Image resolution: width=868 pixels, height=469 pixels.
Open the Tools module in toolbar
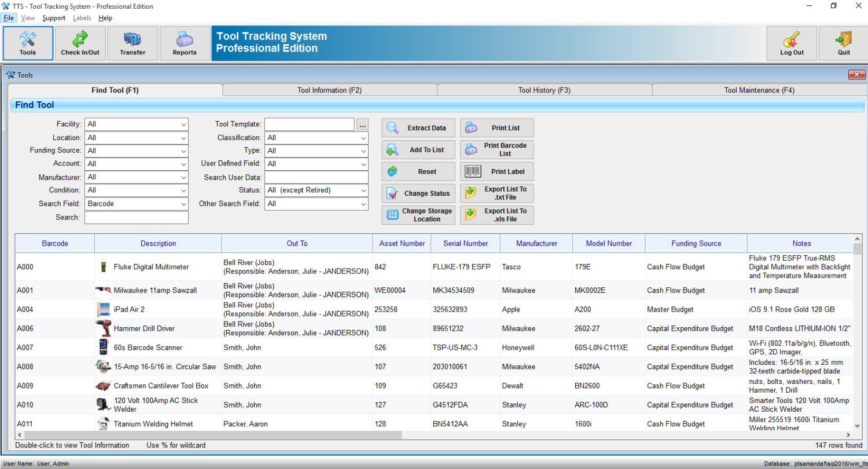click(28, 43)
